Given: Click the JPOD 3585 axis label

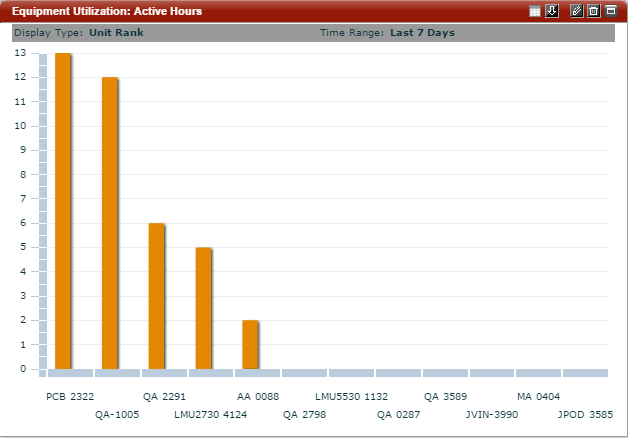Looking at the screenshot, I should tap(586, 415).
